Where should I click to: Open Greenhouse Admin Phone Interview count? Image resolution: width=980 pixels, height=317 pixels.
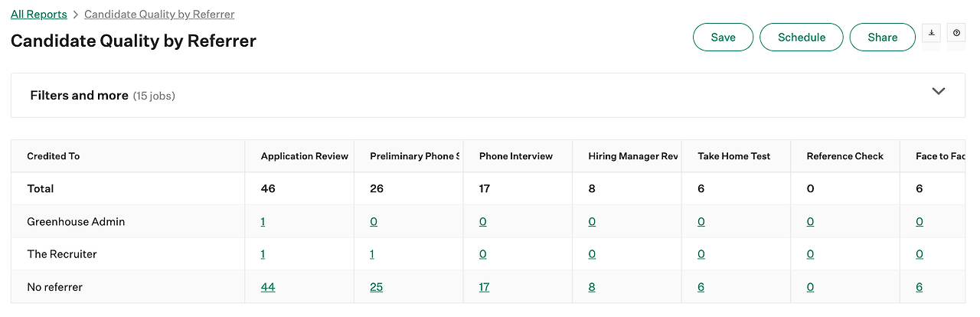483,222
